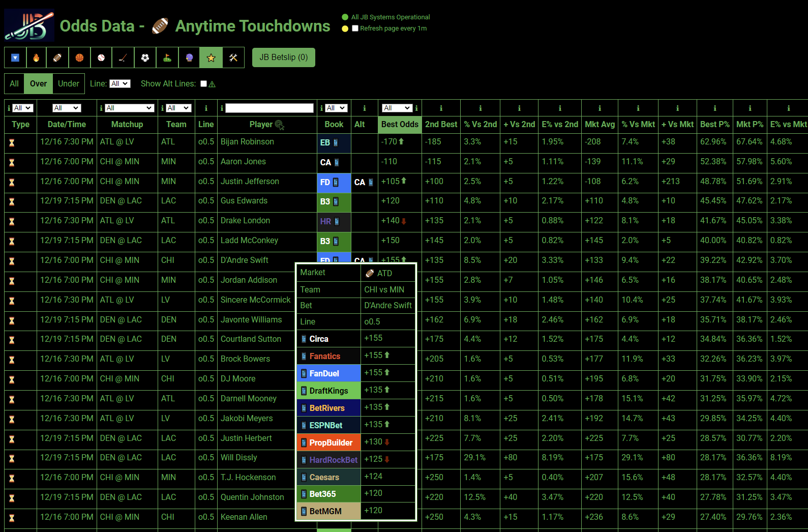Click the football icon beside ATD in popup
The image size is (808, 532).
(x=370, y=274)
